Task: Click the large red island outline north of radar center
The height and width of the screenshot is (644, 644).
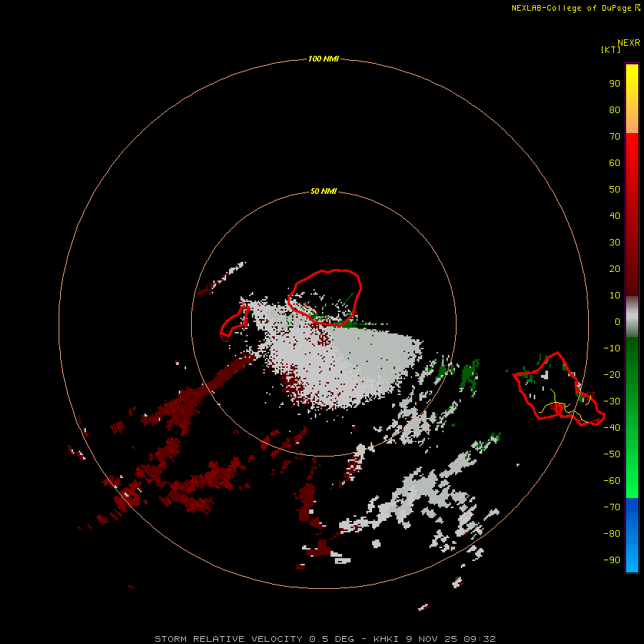Action: (324, 298)
